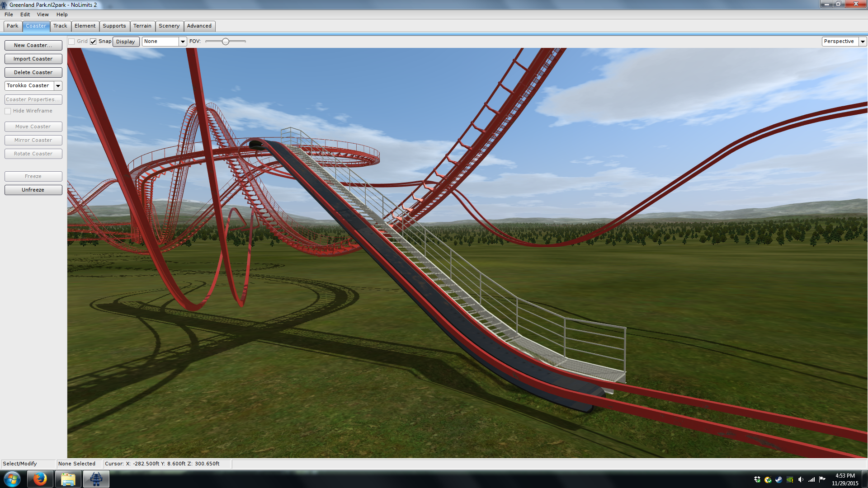Open the Edit menu

tap(25, 14)
